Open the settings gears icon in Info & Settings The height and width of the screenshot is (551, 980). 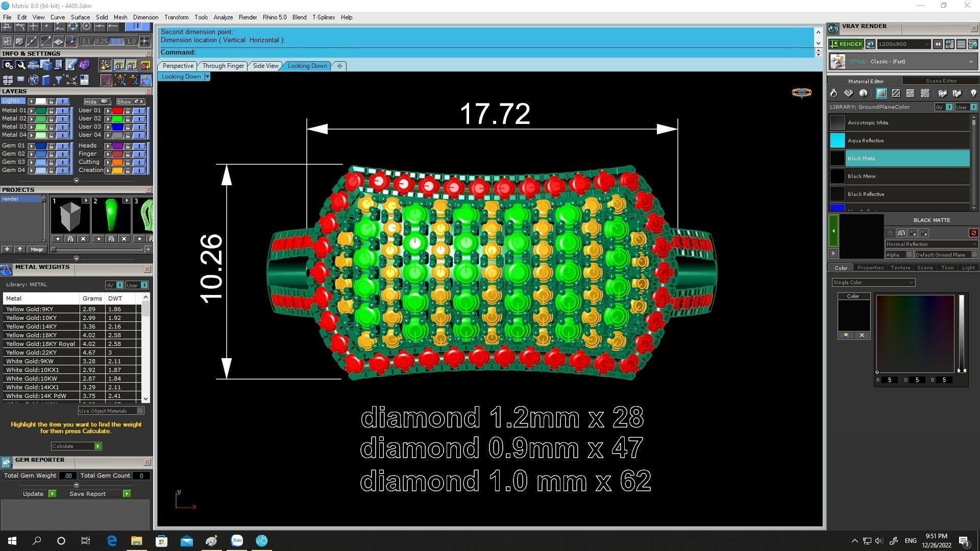pos(8,65)
